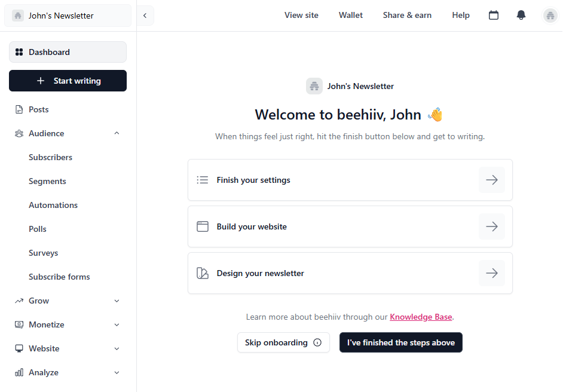Collapse the left sidebar with the chevron button
563x392 pixels.
click(x=145, y=16)
